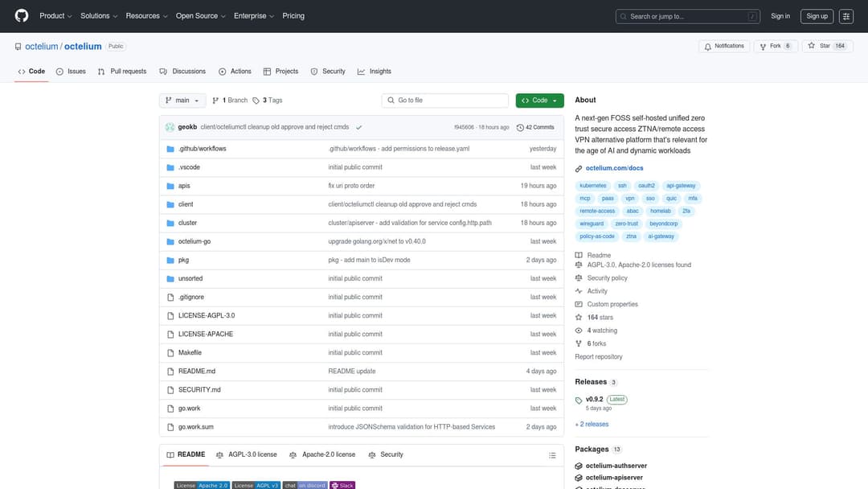The image size is (868, 489).
Task: Open the octelium-apiserver package link
Action: tap(614, 478)
